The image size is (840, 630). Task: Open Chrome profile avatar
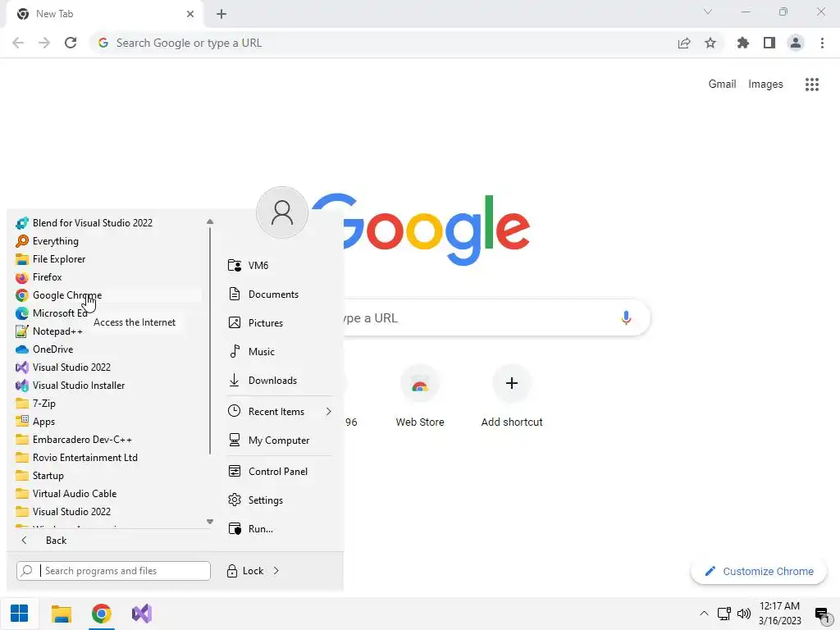pyautogui.click(x=796, y=43)
